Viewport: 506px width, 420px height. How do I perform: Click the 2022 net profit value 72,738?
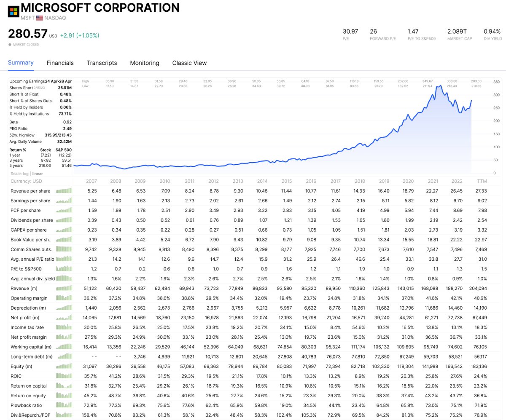pyautogui.click(x=455, y=317)
